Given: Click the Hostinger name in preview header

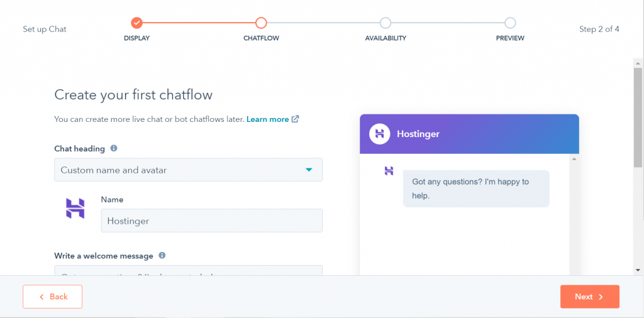Looking at the screenshot, I should tap(418, 134).
